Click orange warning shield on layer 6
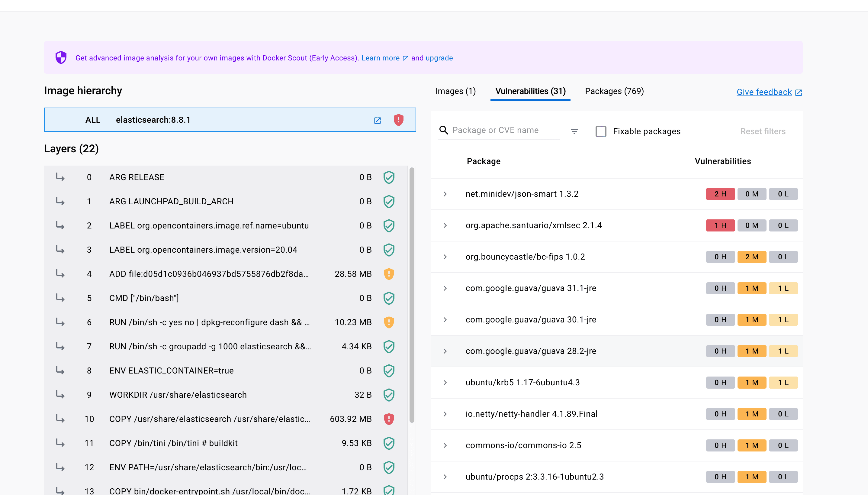Viewport: 868px width, 495px height. coord(389,322)
